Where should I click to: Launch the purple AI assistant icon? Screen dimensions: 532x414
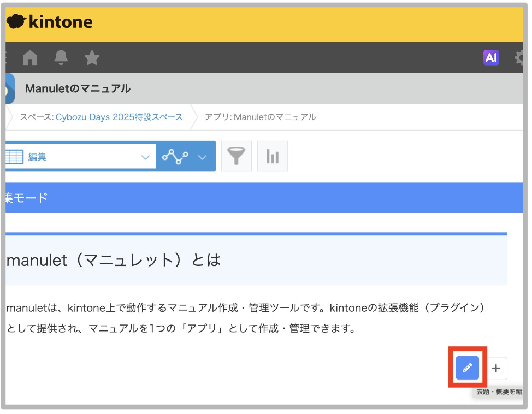click(491, 57)
